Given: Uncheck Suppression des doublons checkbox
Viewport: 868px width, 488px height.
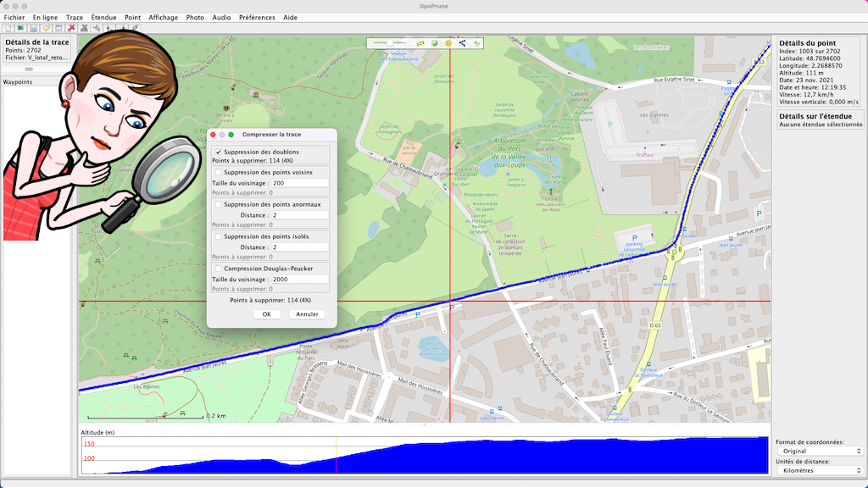Looking at the screenshot, I should coord(219,152).
